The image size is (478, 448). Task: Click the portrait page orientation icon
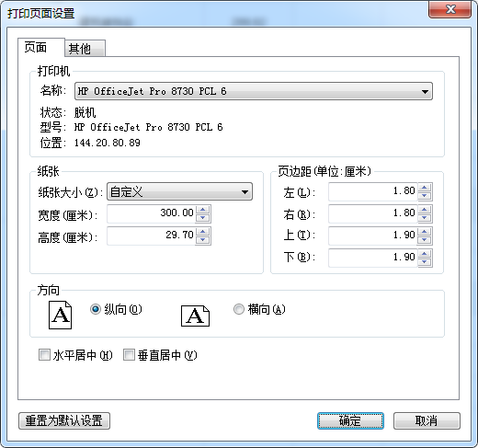(60, 315)
